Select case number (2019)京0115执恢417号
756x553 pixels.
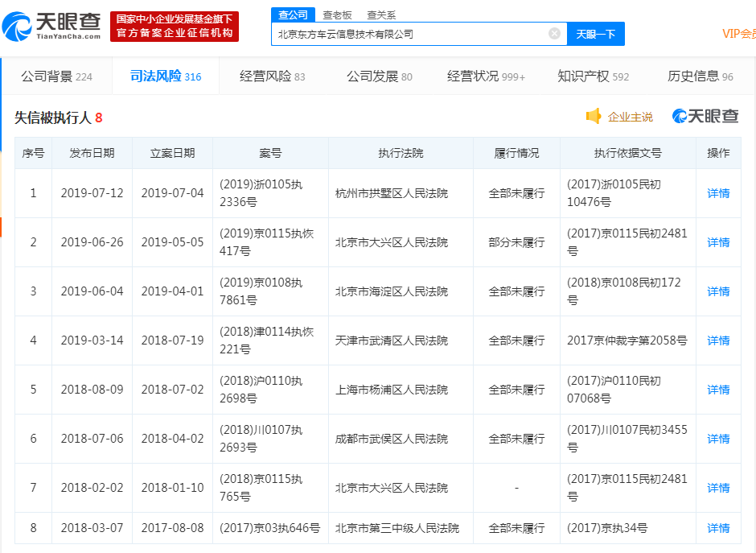(x=267, y=242)
